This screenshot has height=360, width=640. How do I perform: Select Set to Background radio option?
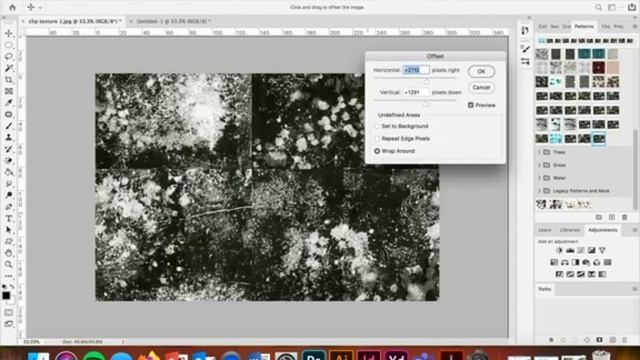click(x=377, y=126)
